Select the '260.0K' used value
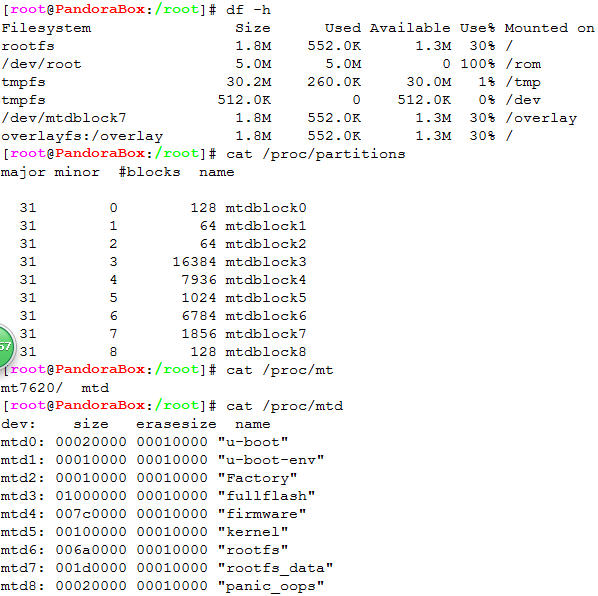Viewport: 598px width, 596px height. (334, 82)
